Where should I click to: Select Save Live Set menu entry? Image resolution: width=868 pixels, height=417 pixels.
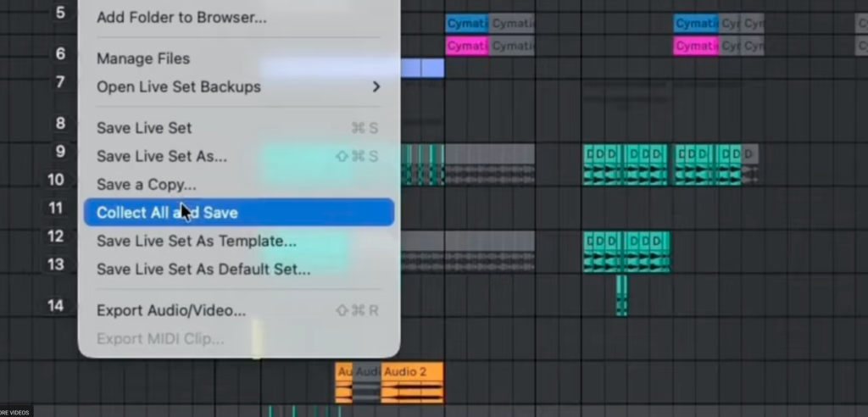pyautogui.click(x=144, y=128)
